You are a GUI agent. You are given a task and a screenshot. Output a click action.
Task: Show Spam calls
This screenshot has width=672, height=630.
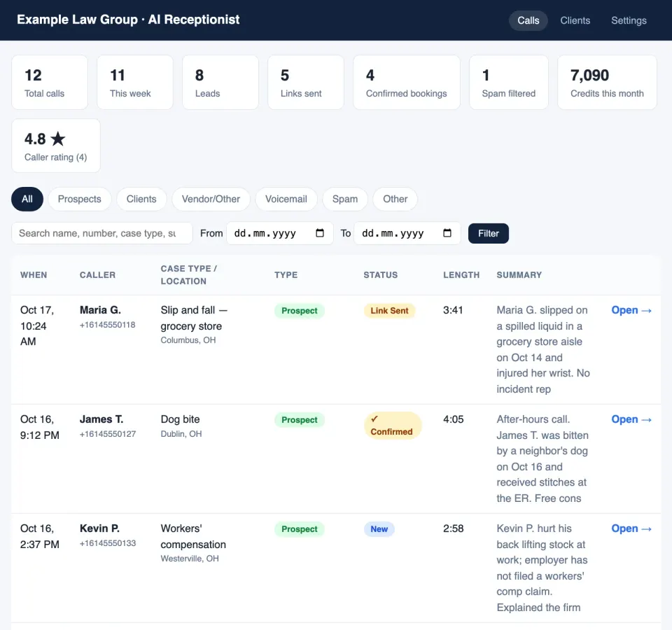345,199
